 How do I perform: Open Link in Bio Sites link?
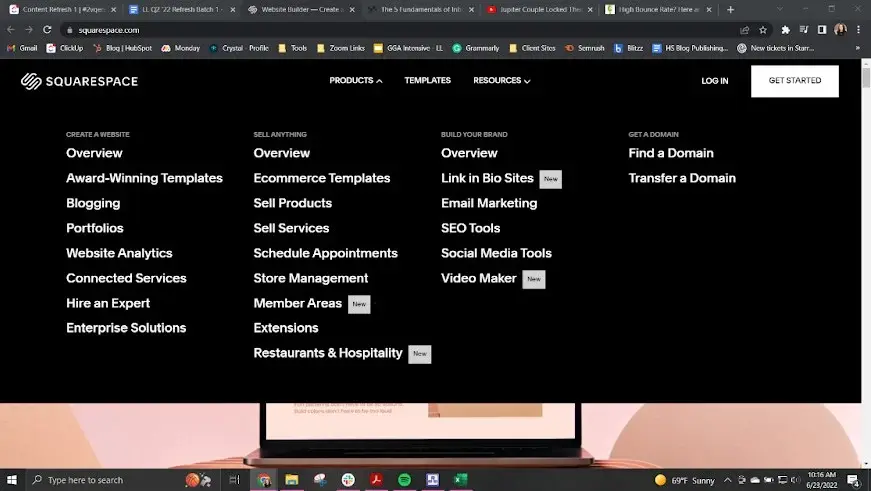(487, 178)
